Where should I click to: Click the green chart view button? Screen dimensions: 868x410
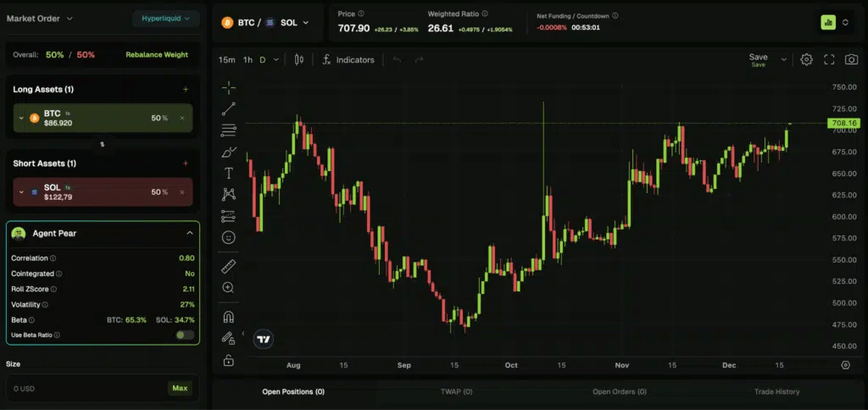[x=828, y=22]
